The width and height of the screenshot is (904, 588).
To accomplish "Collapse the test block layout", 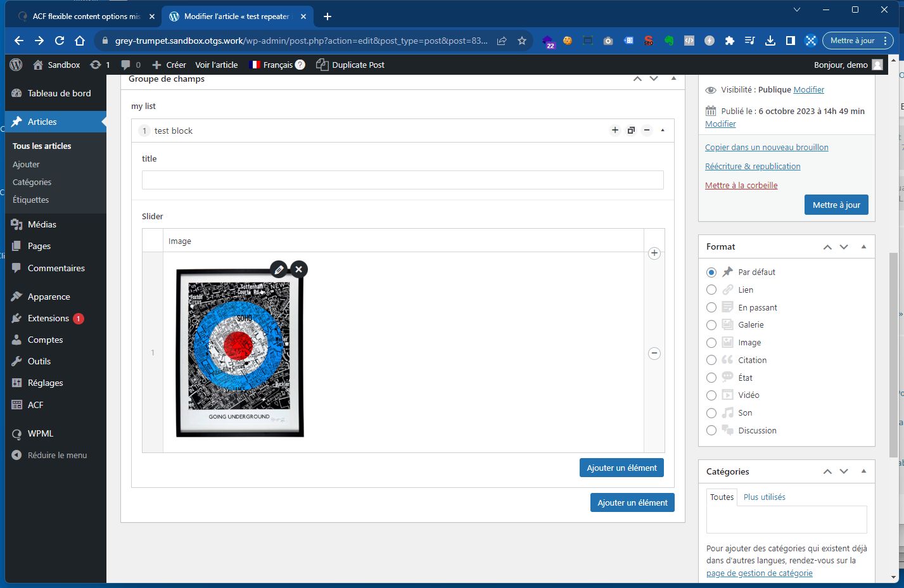I will 663,130.
